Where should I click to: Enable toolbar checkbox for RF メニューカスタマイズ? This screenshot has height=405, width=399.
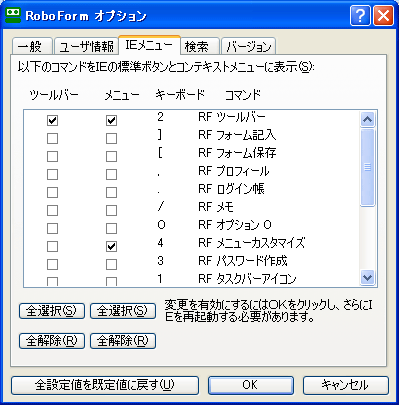[52, 246]
